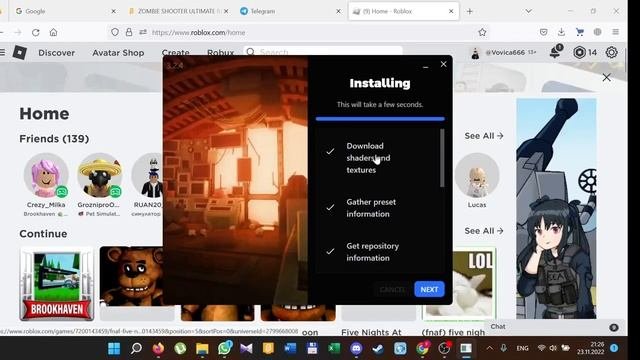Open a new browser tab
This screenshot has height=360, width=640.
470,11
